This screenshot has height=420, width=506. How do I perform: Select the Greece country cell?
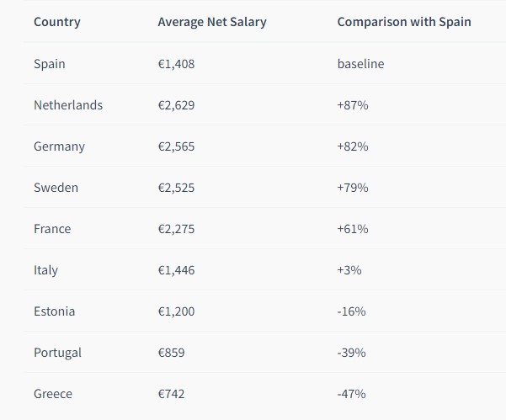53,394
